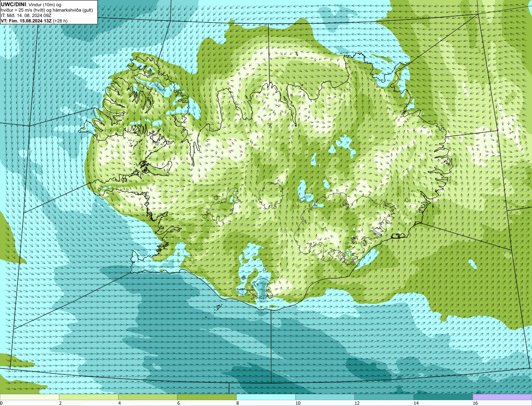Click the 8–10 m/s light cyan legend swatch

pos(266,397)
